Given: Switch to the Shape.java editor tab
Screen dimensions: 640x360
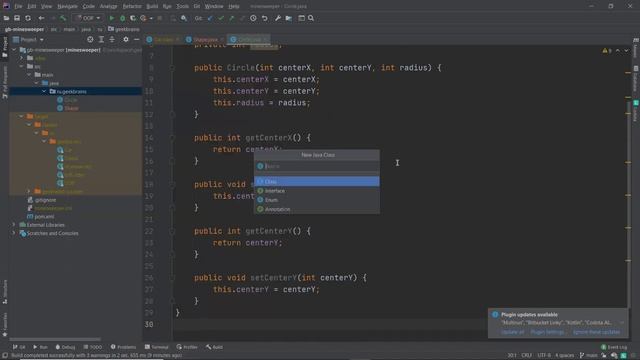Looking at the screenshot, I should tap(205, 40).
